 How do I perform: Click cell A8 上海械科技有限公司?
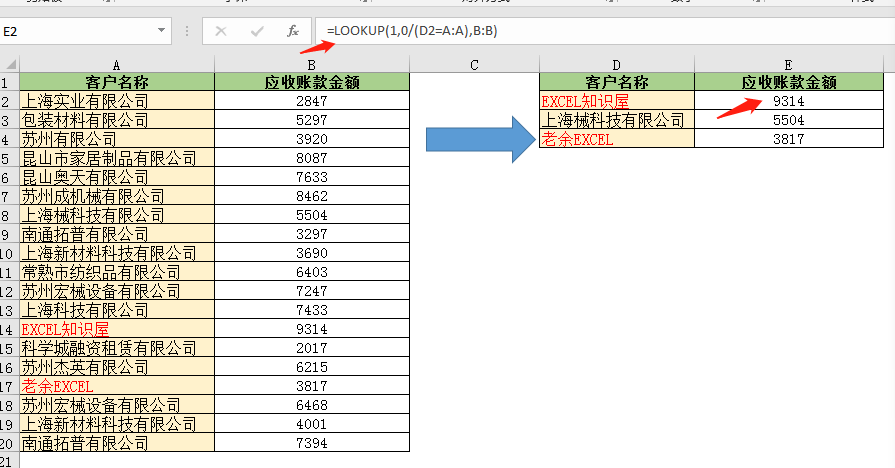point(117,215)
